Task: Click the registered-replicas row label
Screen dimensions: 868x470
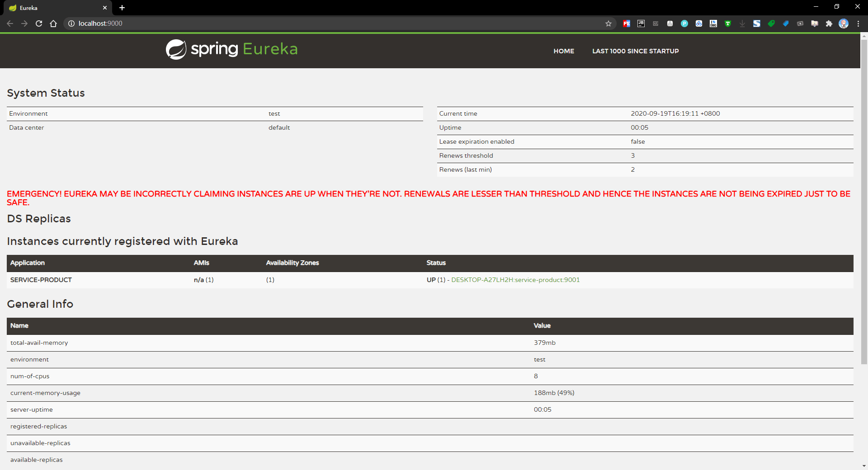Action: click(x=38, y=426)
